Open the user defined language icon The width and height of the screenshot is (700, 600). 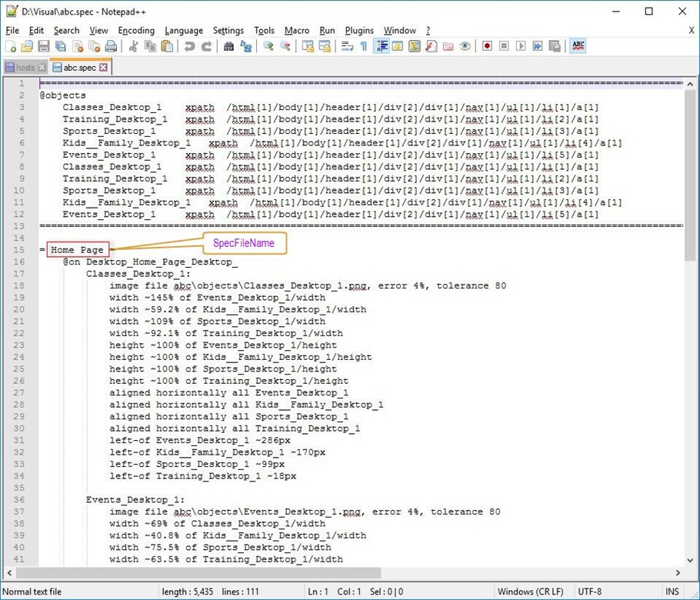click(398, 46)
